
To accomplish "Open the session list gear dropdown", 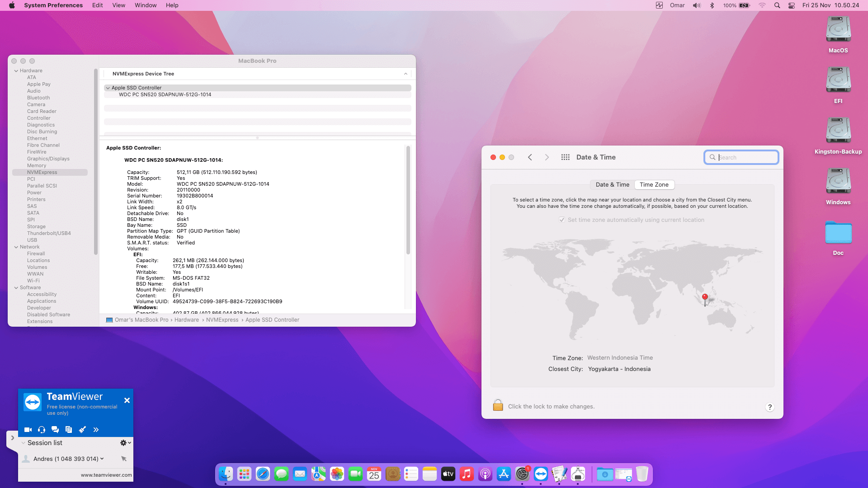I will (x=125, y=443).
